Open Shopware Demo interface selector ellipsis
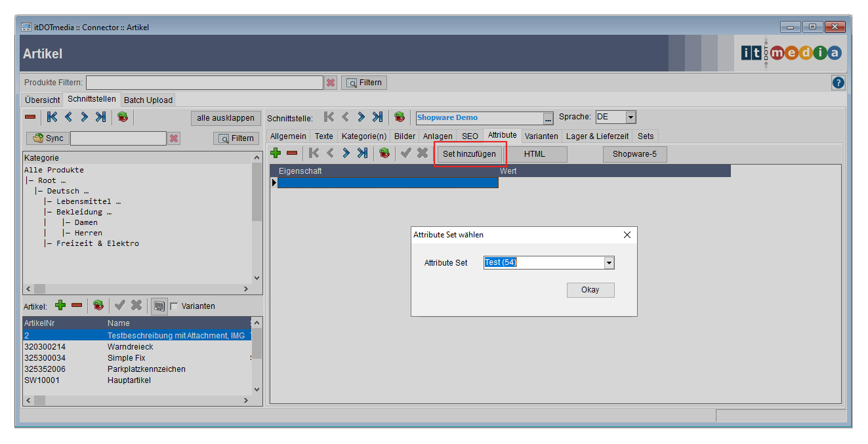The width and height of the screenshot is (868, 444). click(548, 118)
